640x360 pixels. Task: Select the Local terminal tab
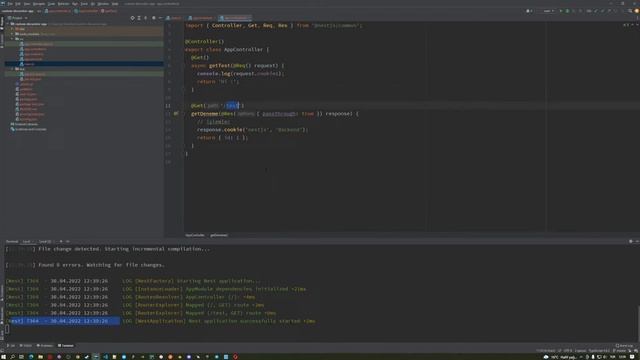pyautogui.click(x=27, y=241)
